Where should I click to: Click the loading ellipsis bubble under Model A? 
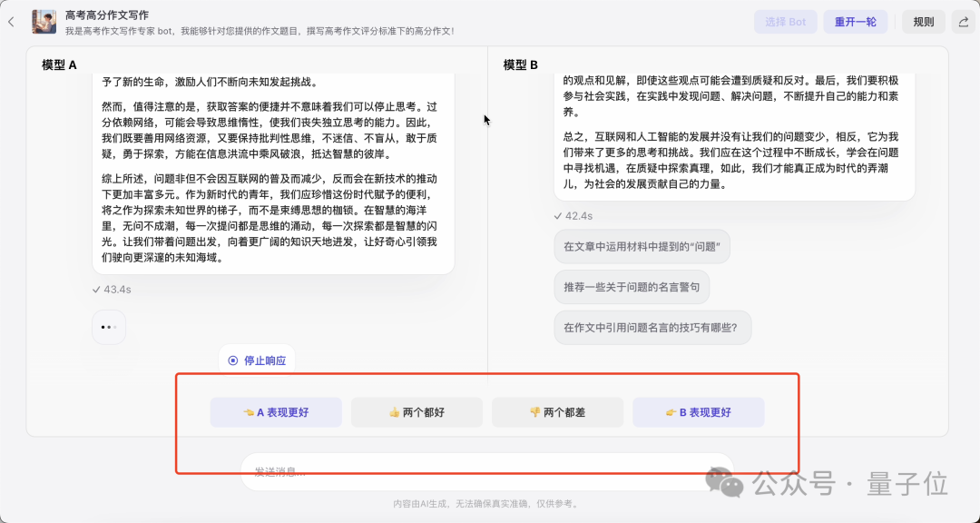108,327
